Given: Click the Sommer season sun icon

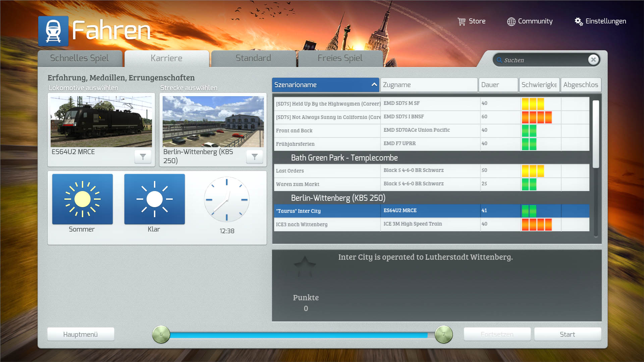Looking at the screenshot, I should click(x=83, y=199).
